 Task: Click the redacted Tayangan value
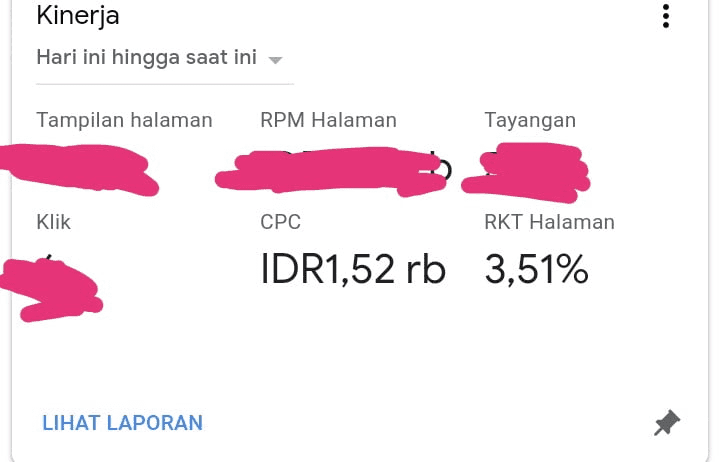tap(526, 173)
